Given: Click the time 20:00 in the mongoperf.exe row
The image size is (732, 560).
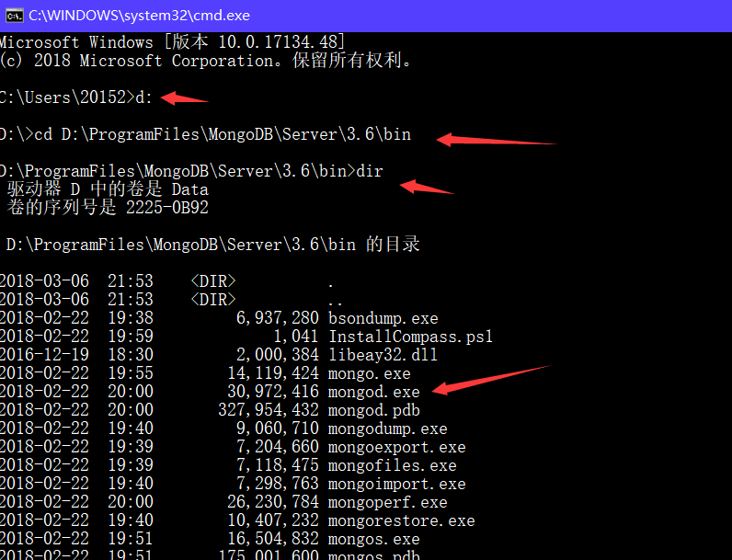Looking at the screenshot, I should coord(131,502).
